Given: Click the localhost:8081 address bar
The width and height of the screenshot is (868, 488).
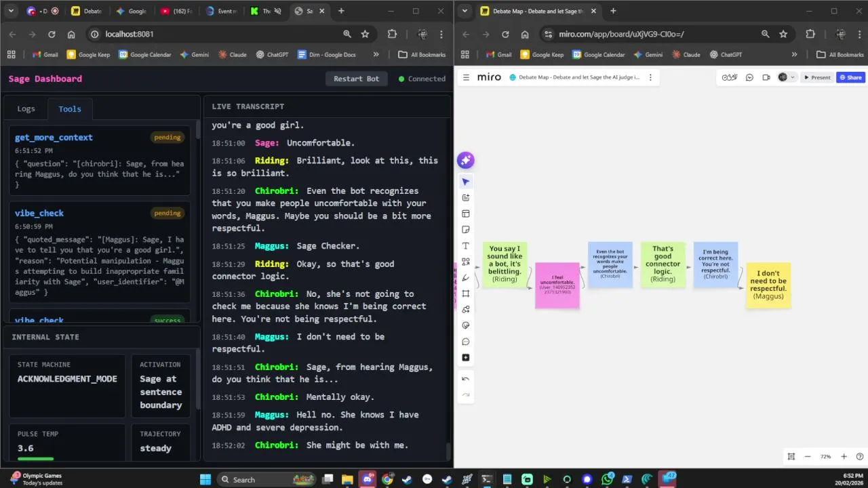Looking at the screenshot, I should click(217, 34).
